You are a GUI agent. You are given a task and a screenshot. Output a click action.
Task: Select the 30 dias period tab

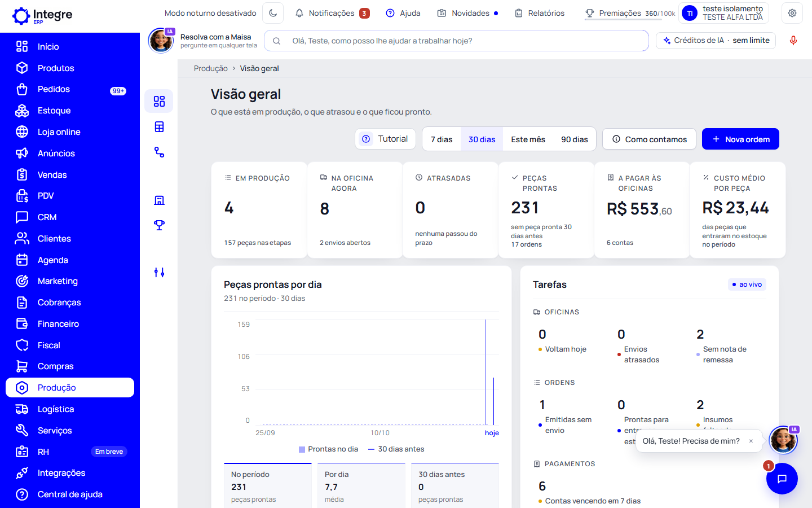tap(482, 139)
